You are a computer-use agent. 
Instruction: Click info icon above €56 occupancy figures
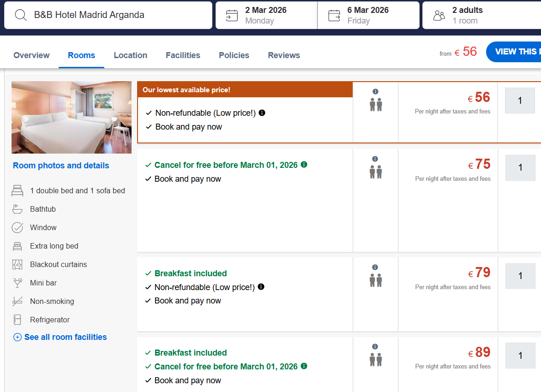click(375, 91)
